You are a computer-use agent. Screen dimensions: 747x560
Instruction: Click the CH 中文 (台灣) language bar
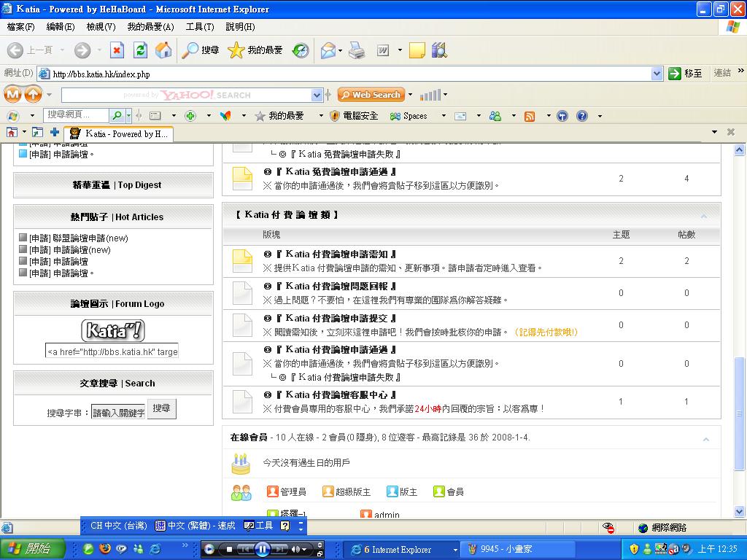tap(117, 526)
